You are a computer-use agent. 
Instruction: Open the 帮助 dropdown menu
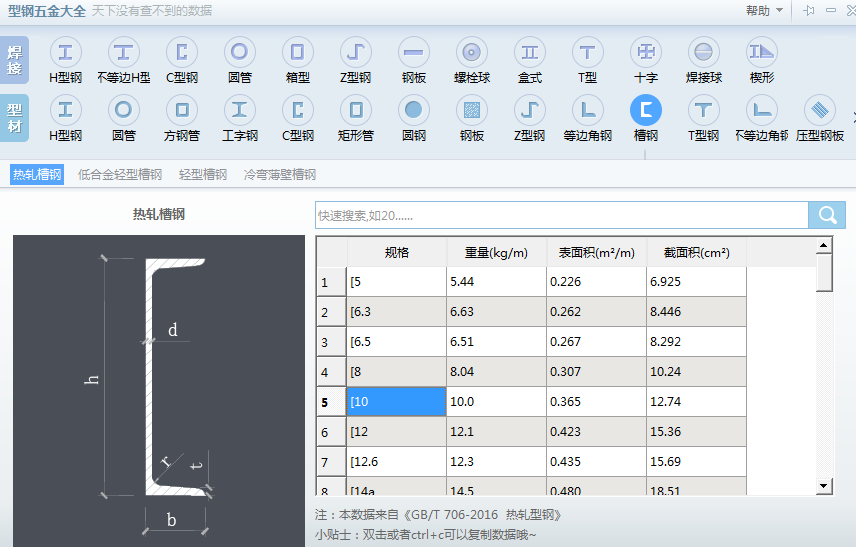click(764, 10)
